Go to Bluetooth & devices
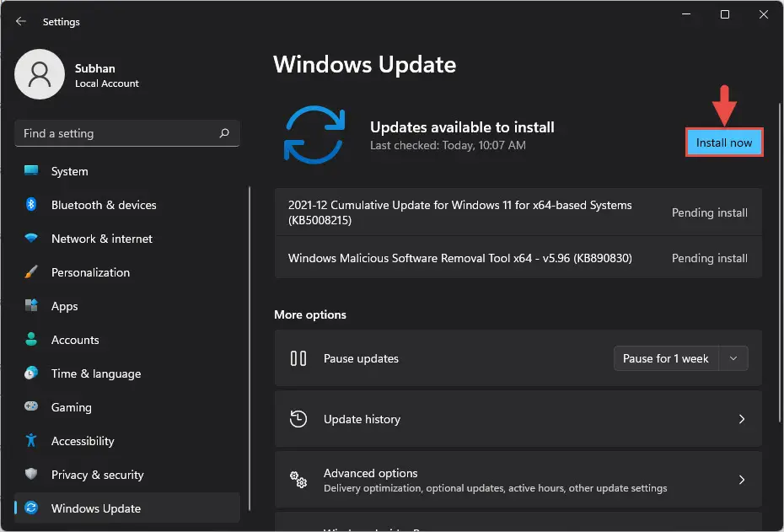The image size is (784, 532). pyautogui.click(x=127, y=205)
